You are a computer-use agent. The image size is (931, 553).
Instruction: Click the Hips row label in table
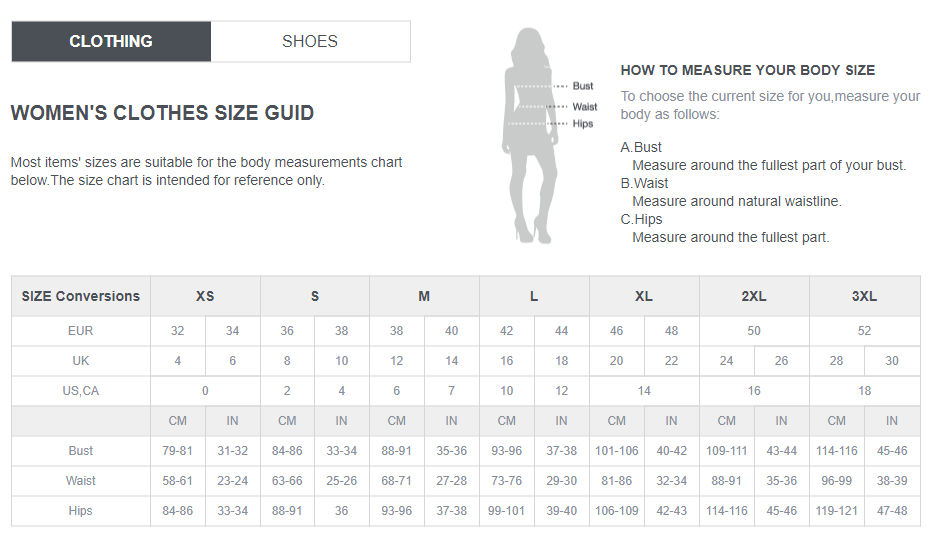tap(81, 511)
